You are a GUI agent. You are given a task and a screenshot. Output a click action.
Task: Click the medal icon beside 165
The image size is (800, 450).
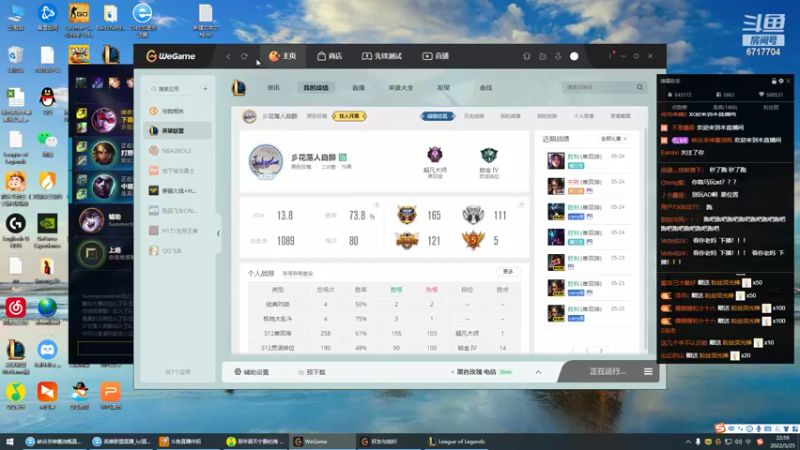407,215
